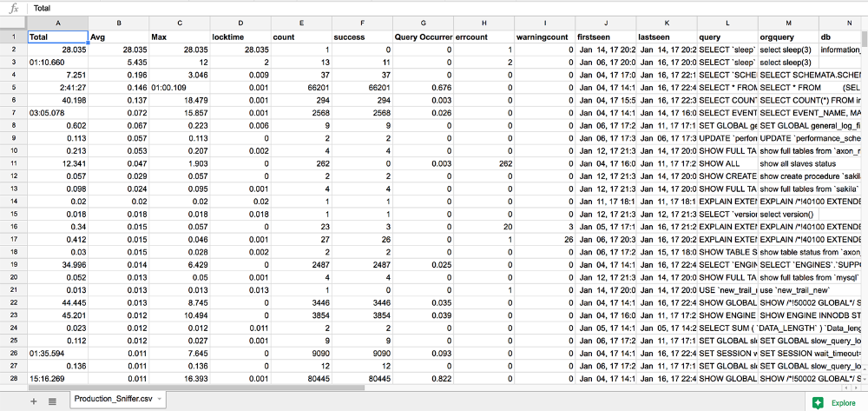The image size is (868, 411).
Task: Select column M header
Action: pos(788,23)
